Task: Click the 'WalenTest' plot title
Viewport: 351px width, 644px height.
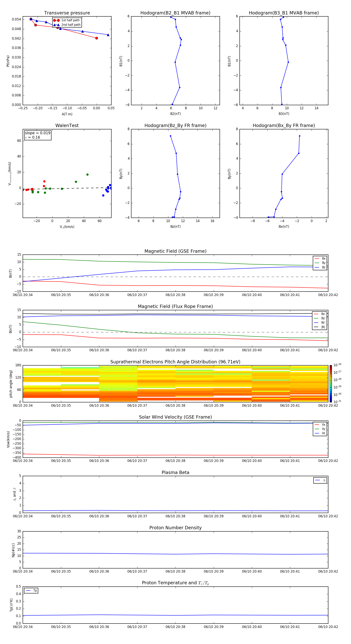Action: click(67, 125)
